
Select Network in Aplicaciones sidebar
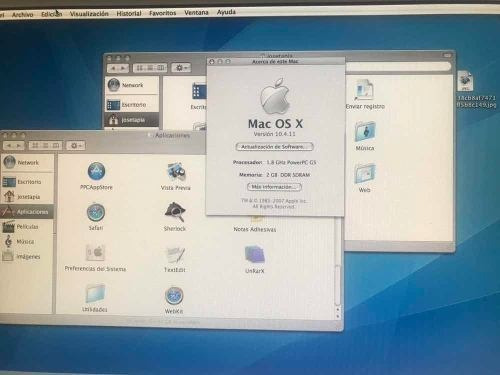tap(27, 162)
